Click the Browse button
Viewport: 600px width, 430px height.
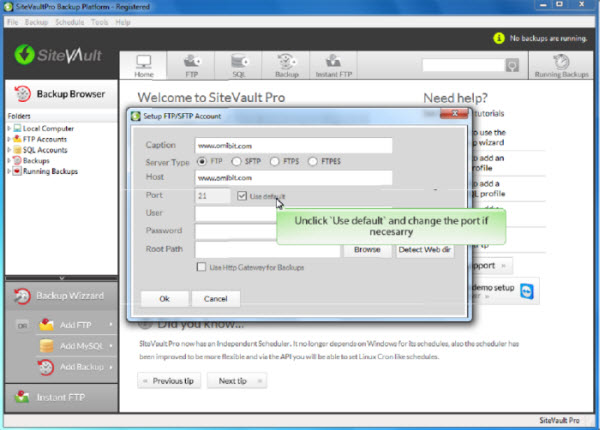pos(367,250)
